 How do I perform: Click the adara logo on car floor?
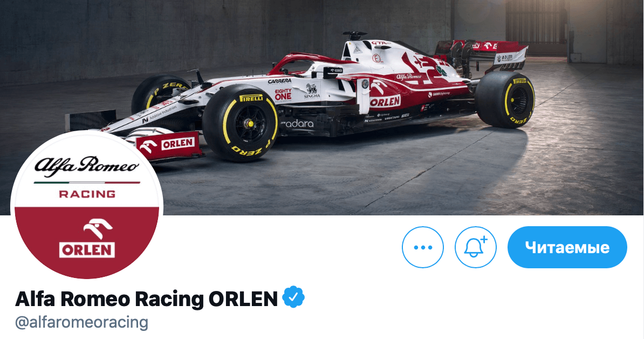297,123
